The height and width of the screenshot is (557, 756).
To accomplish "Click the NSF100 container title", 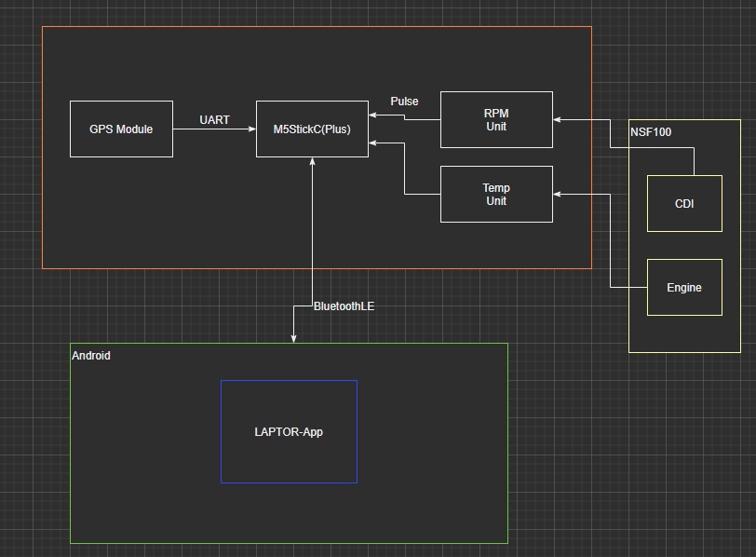I will (x=651, y=132).
